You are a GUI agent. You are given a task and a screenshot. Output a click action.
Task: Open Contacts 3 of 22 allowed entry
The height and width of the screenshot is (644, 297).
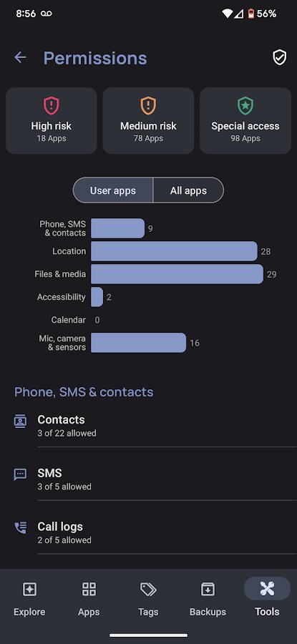[155, 426]
